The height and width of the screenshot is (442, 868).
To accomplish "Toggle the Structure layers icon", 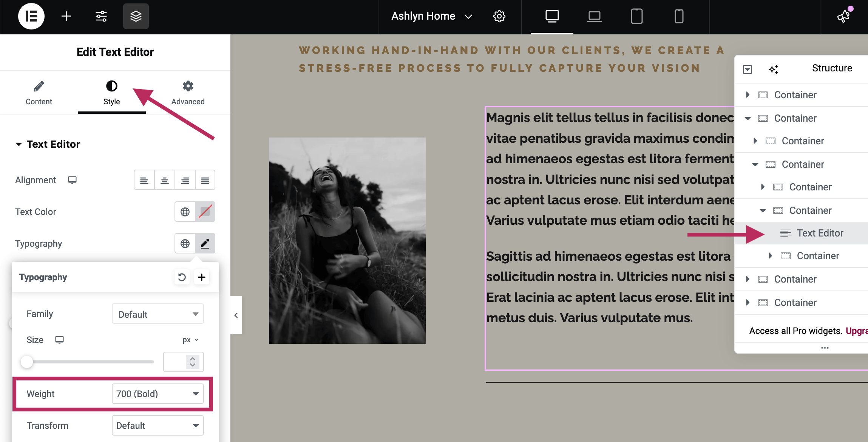I will 136,16.
